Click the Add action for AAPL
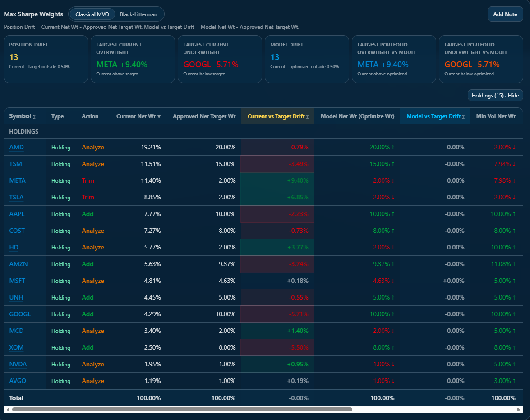Viewport: 530px width, 420px height. 88,214
